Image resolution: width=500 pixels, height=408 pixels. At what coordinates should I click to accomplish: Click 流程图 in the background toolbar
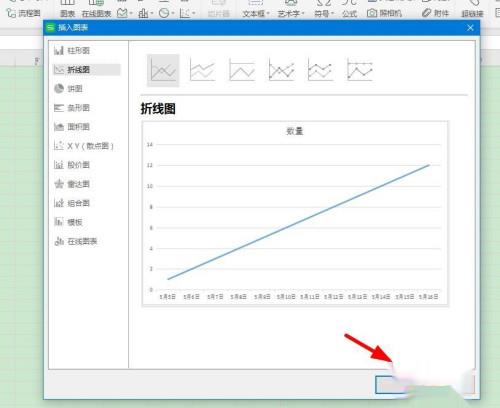24,13
